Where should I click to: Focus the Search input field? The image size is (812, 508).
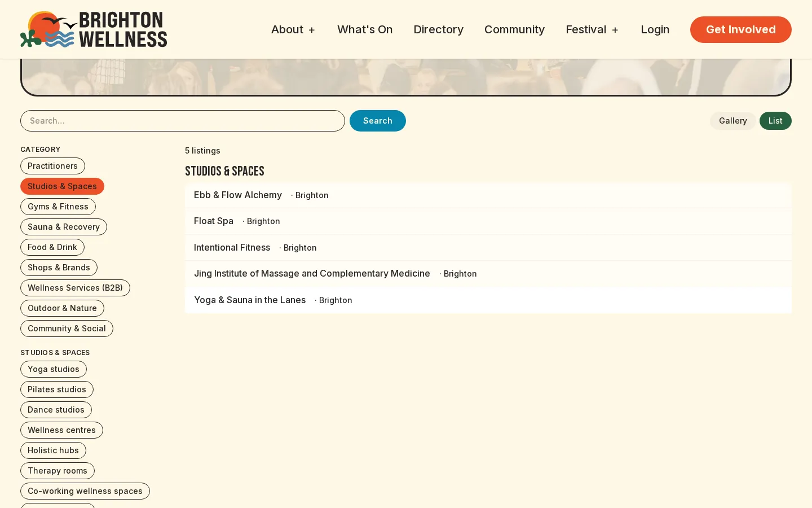183,121
